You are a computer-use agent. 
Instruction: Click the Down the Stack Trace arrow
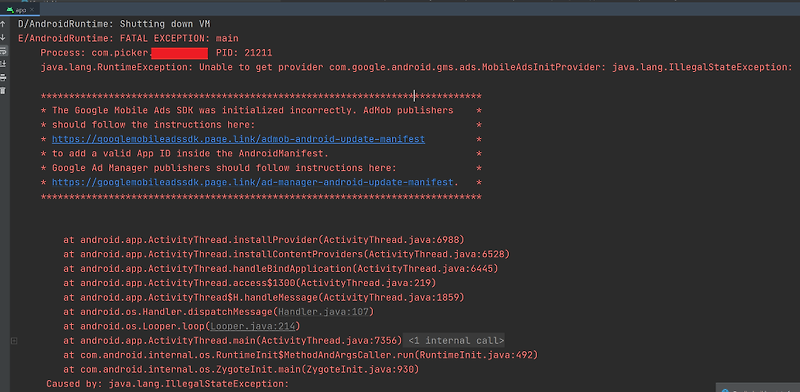[x=3, y=37]
